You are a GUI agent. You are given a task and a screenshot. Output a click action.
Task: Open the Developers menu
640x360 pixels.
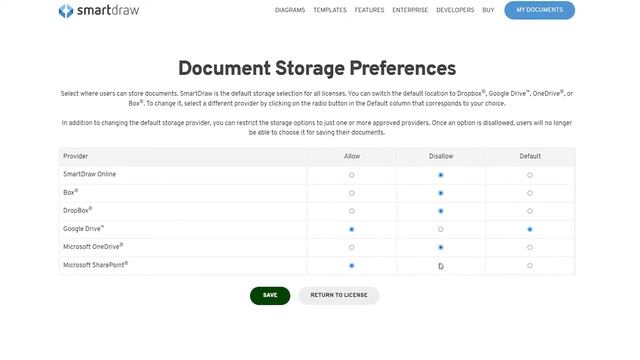tap(455, 10)
